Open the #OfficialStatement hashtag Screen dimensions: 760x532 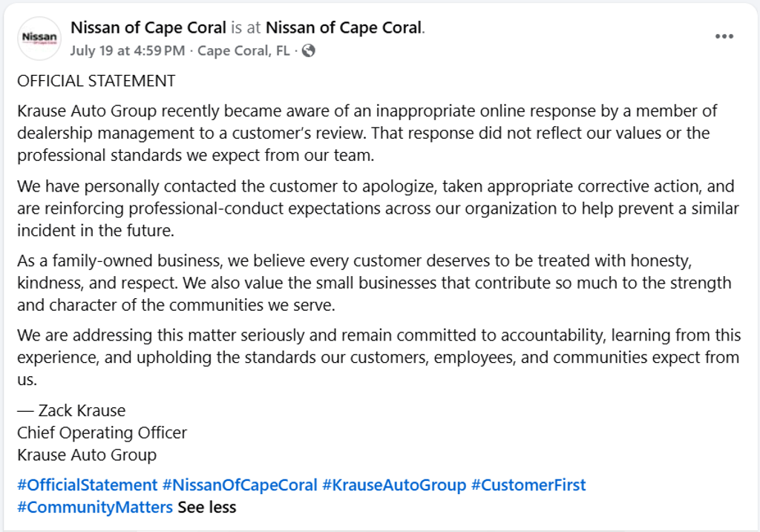coord(88,485)
